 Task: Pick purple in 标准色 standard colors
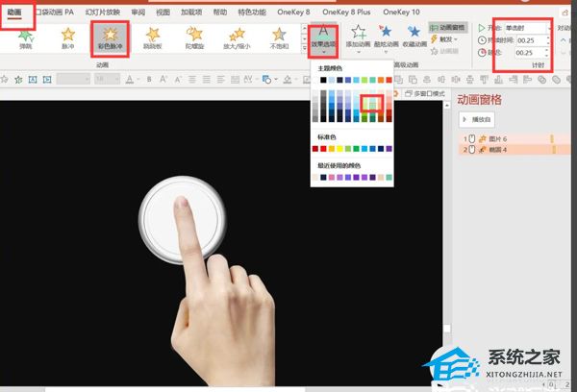click(389, 149)
